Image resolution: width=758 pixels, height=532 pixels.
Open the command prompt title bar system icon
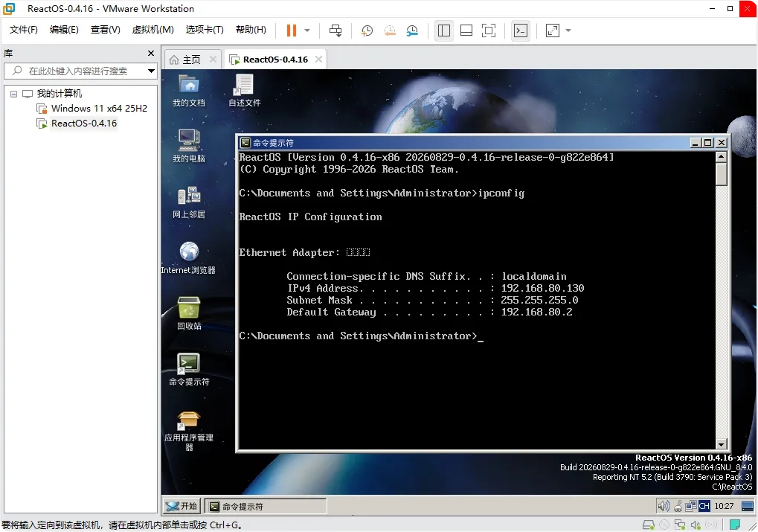click(245, 143)
